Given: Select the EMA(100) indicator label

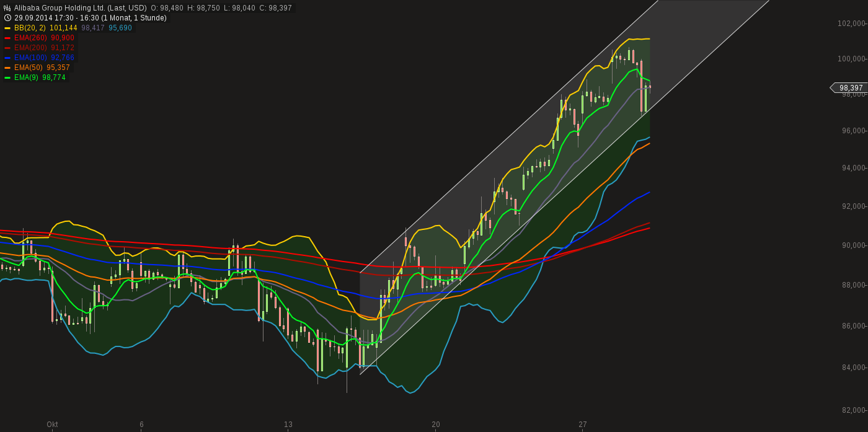Looking at the screenshot, I should coord(30,58).
